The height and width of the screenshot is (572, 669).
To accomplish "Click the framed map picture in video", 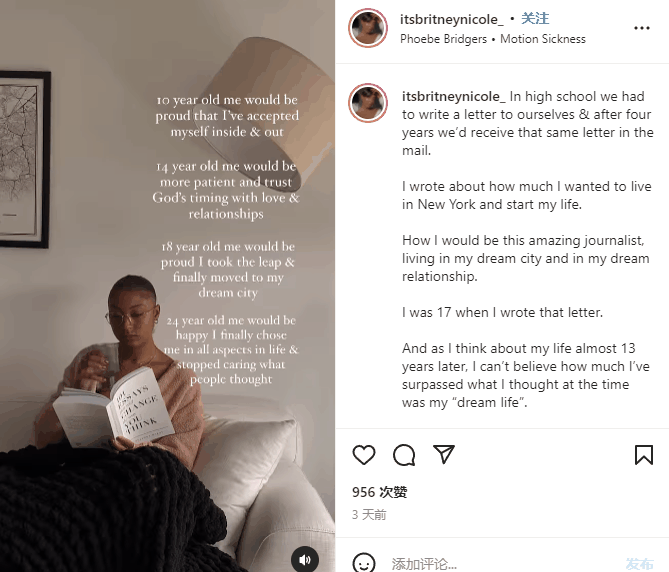I will (x=24, y=159).
